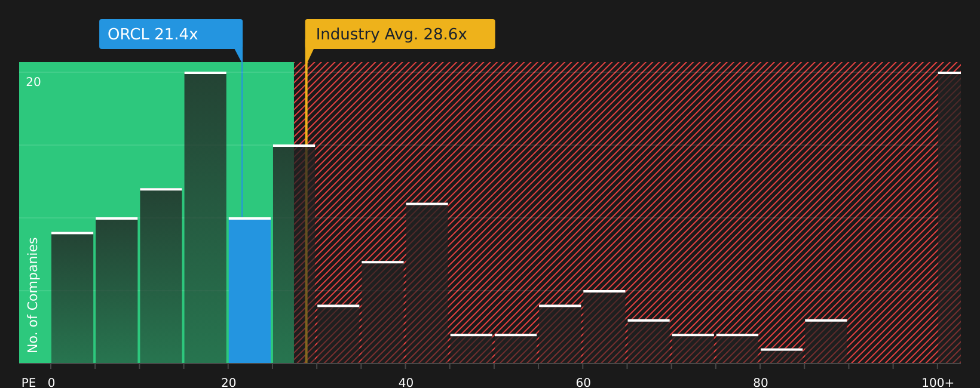980x388 pixels.
Task: Click the bar for PE 35-40
Action: tap(382, 312)
